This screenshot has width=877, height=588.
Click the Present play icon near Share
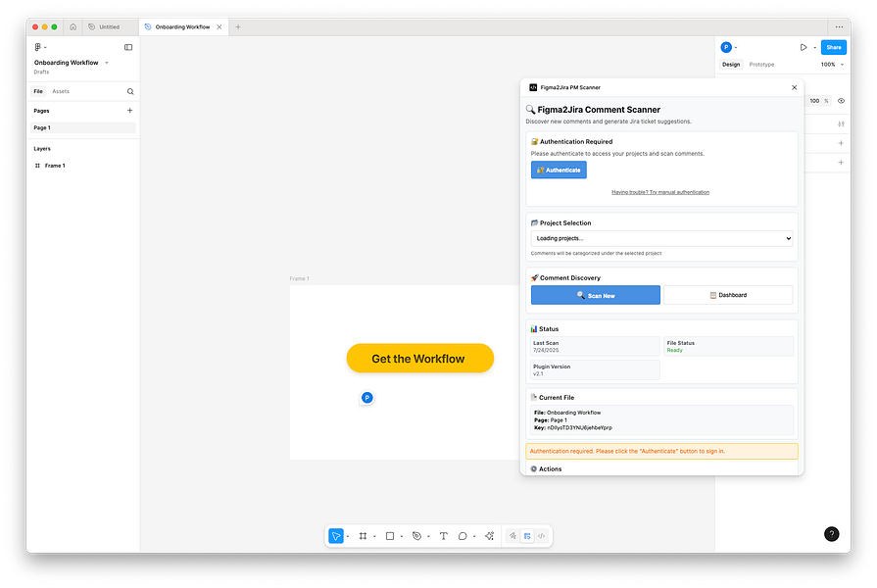point(804,47)
